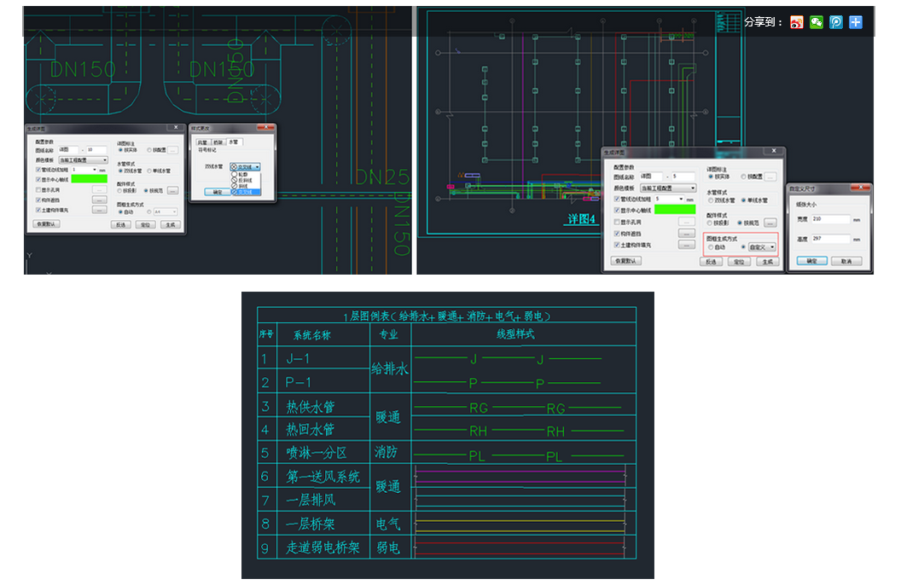Click the blue share icon beside WeChat

(836, 22)
